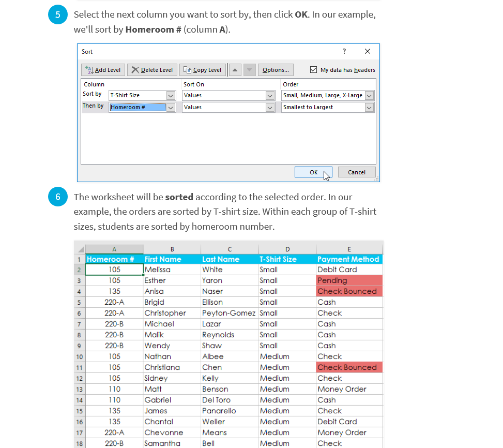This screenshot has height=448, width=503.
Task: Select the cell containing Esther
Action: pyautogui.click(x=172, y=280)
